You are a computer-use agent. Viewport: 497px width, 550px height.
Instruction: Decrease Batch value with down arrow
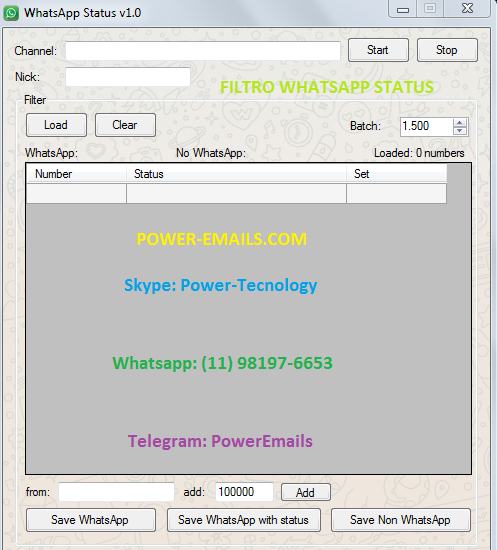pos(459,131)
